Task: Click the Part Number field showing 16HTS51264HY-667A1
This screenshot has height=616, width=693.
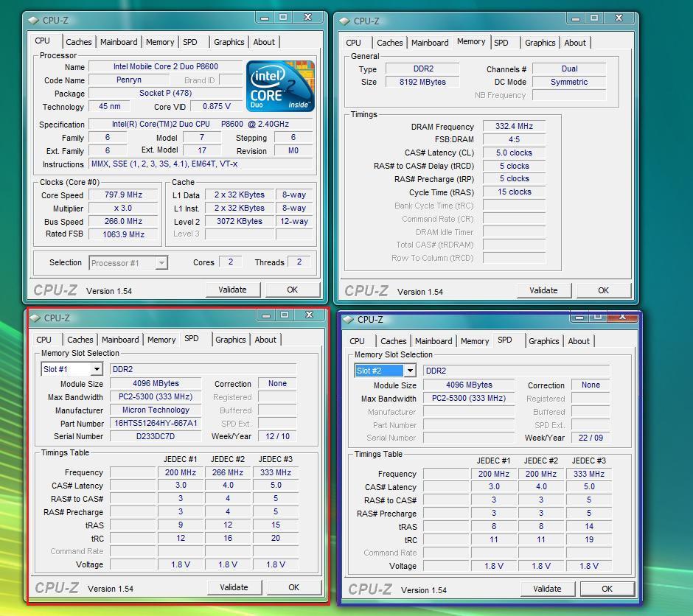Action: [156, 424]
